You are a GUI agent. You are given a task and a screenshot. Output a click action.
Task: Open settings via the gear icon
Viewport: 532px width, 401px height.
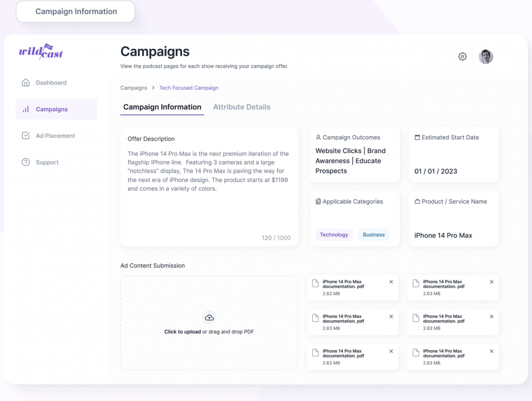(x=462, y=56)
